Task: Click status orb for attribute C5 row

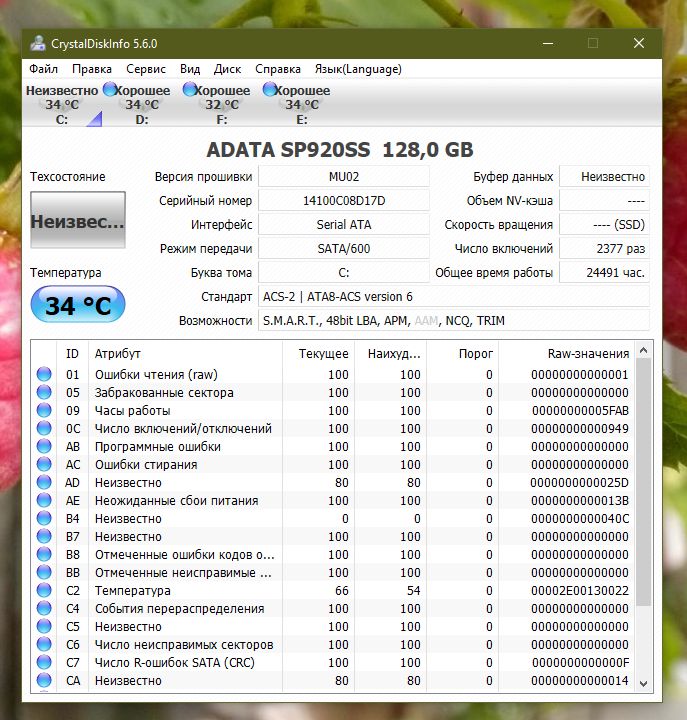Action: [44, 626]
